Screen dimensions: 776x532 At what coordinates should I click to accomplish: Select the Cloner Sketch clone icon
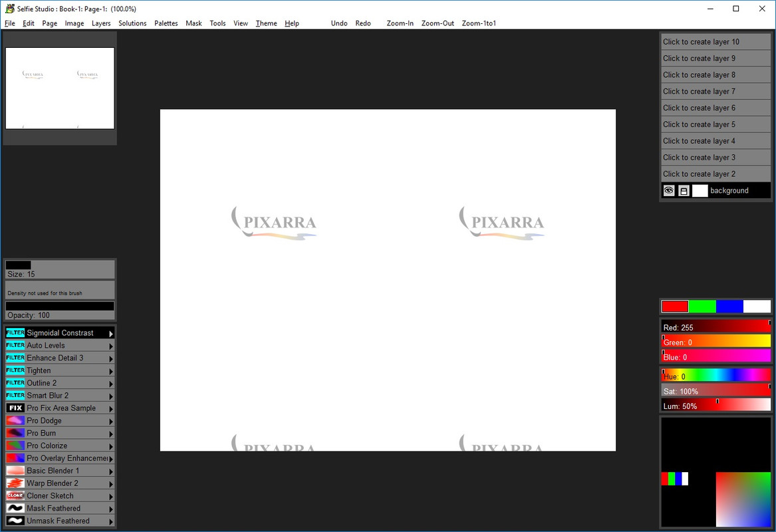15,495
